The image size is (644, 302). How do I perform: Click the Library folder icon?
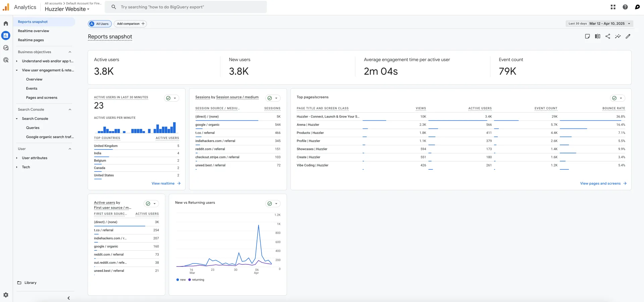[x=19, y=283]
